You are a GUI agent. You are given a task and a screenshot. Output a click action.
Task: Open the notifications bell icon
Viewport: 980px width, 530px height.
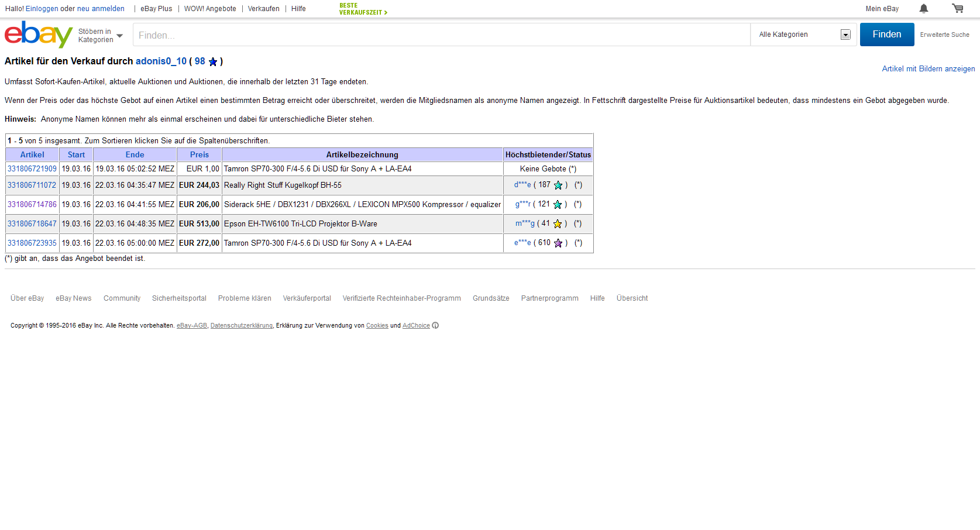924,8
